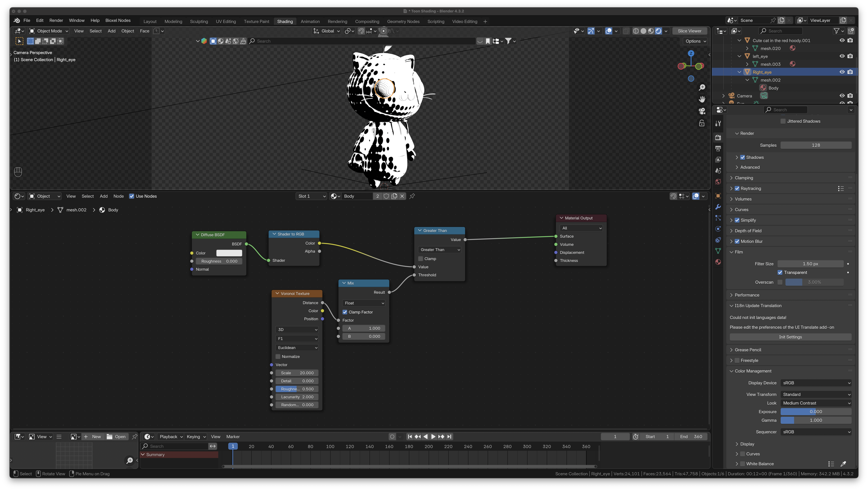Click the Diffuse BSDF Color swatch

tap(229, 253)
